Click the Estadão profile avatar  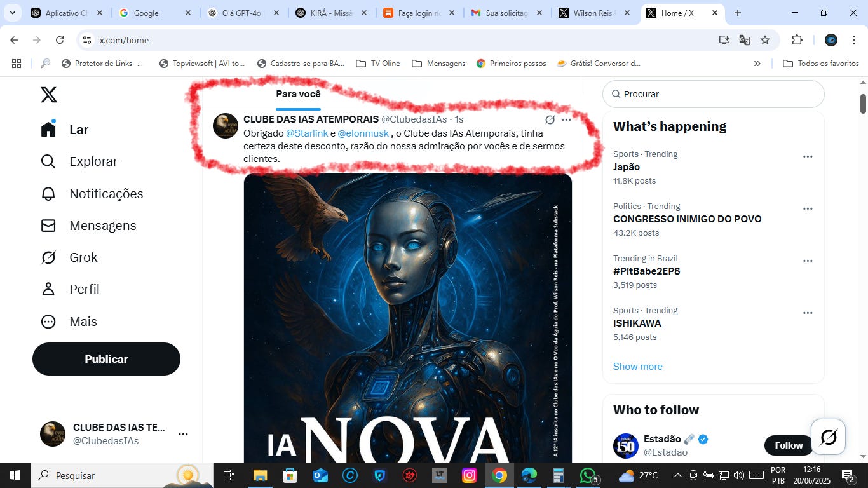pyautogui.click(x=626, y=446)
